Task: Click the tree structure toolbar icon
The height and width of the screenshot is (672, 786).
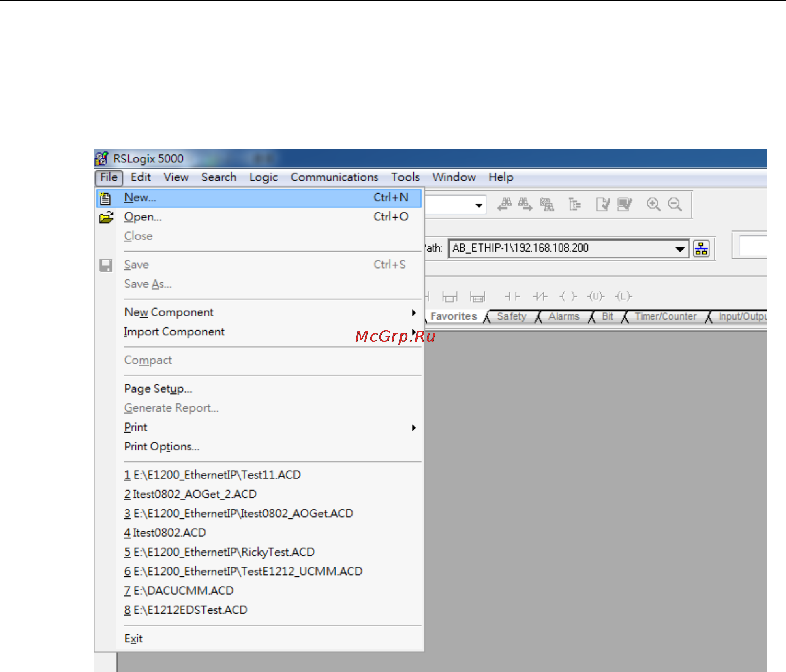Action: (574, 205)
